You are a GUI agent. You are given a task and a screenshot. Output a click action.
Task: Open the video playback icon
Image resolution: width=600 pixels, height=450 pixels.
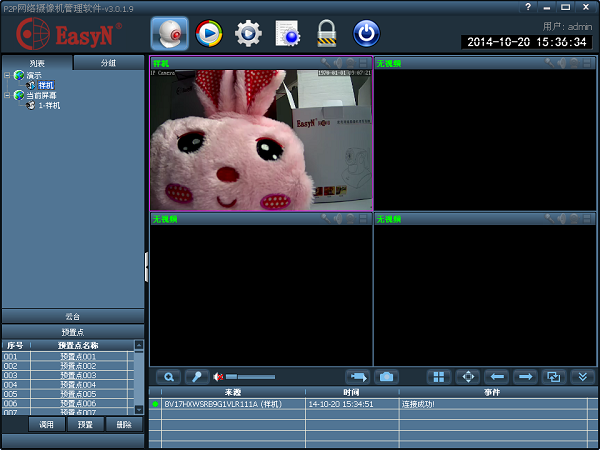(x=209, y=34)
